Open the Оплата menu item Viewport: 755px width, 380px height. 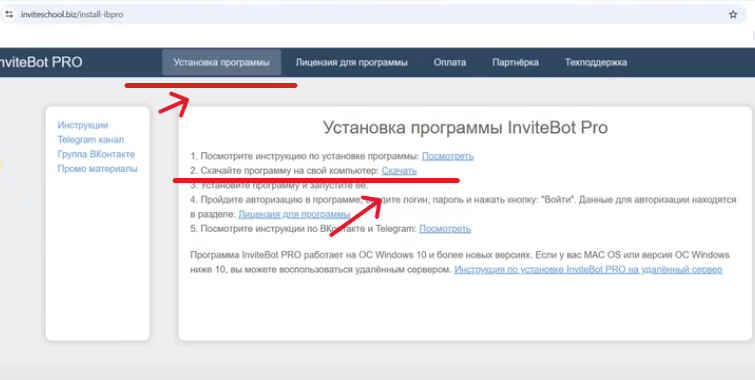coord(450,62)
